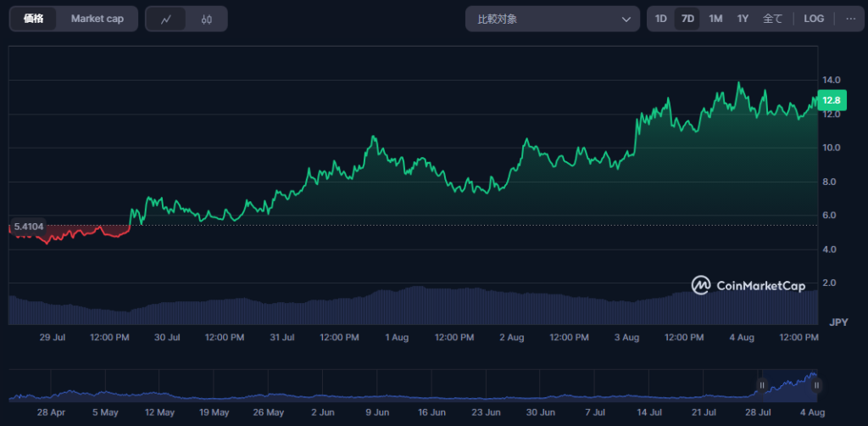Toggle LOG scale on chart

[x=814, y=19]
